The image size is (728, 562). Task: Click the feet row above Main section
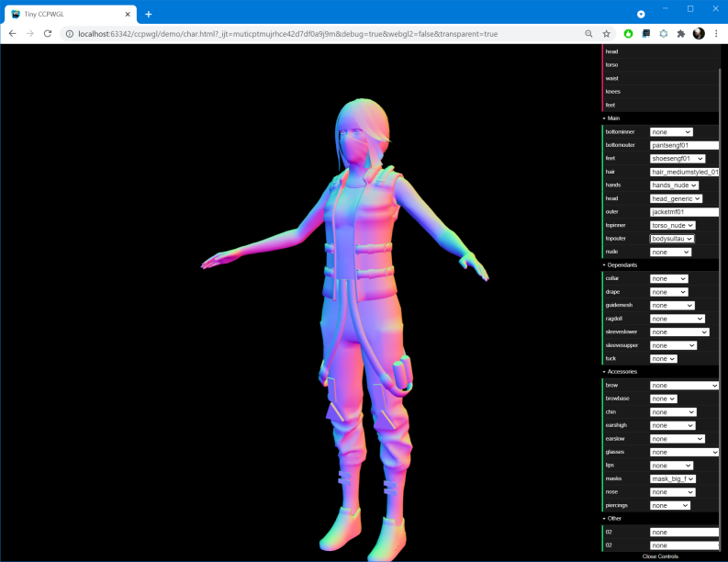pos(660,105)
